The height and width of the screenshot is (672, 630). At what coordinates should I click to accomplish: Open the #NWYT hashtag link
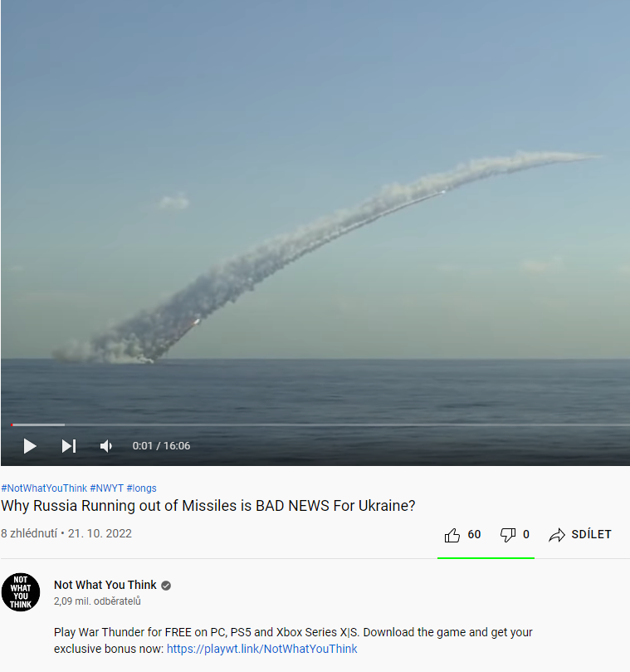(106, 488)
